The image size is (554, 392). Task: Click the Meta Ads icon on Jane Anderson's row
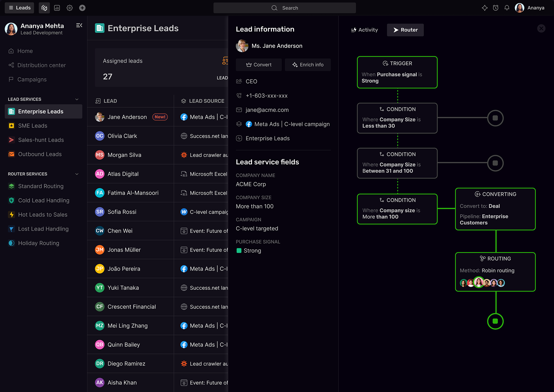click(x=184, y=117)
